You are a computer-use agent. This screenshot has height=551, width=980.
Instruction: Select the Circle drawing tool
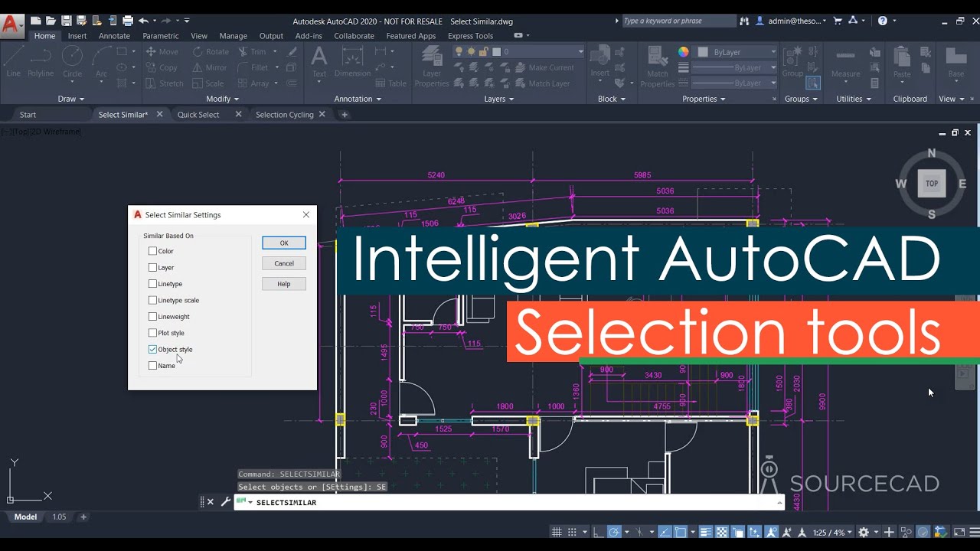pos(72,61)
